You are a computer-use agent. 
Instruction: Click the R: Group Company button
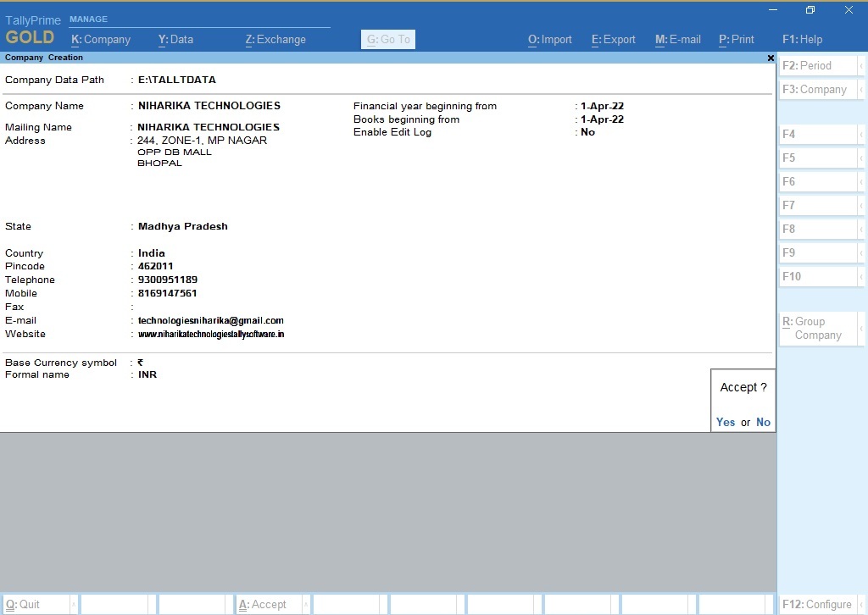pos(818,329)
